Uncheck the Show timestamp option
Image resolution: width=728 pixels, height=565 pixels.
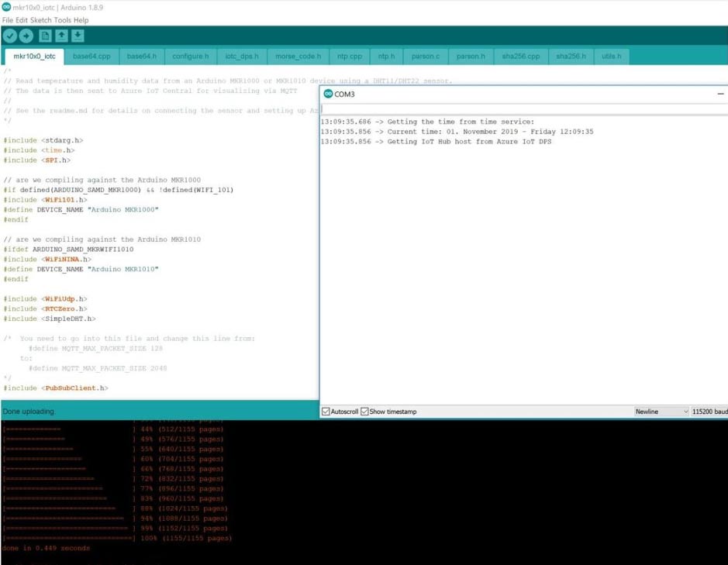click(x=364, y=412)
